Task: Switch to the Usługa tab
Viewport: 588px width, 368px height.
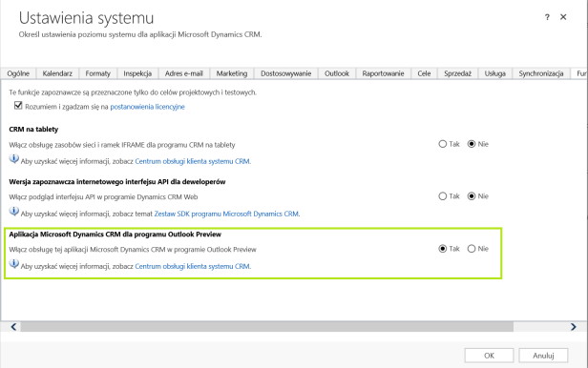Action: click(x=495, y=73)
